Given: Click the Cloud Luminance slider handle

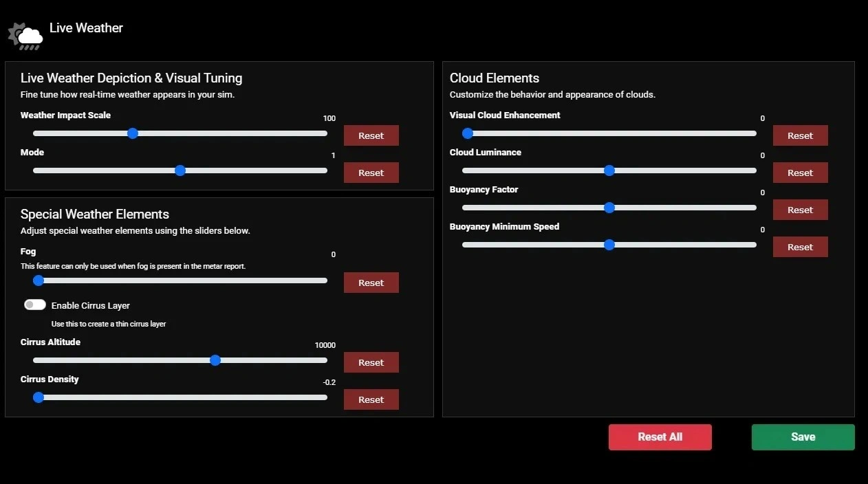Looking at the screenshot, I should click(x=609, y=170).
